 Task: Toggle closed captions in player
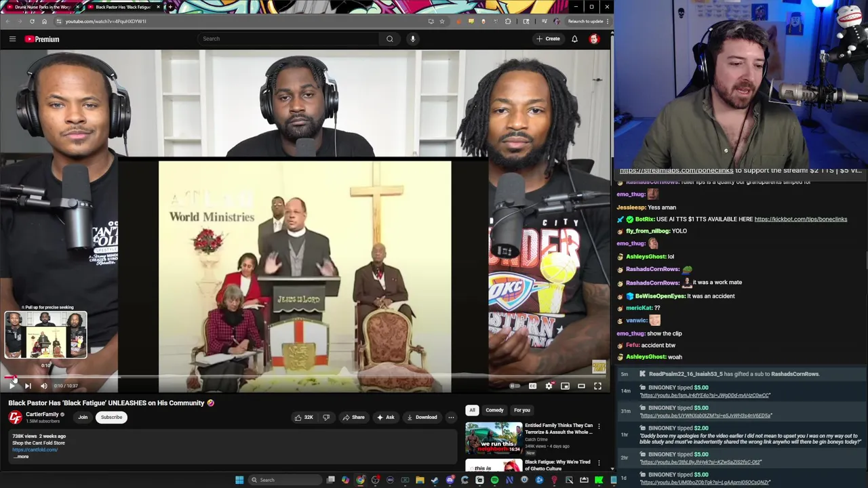532,386
